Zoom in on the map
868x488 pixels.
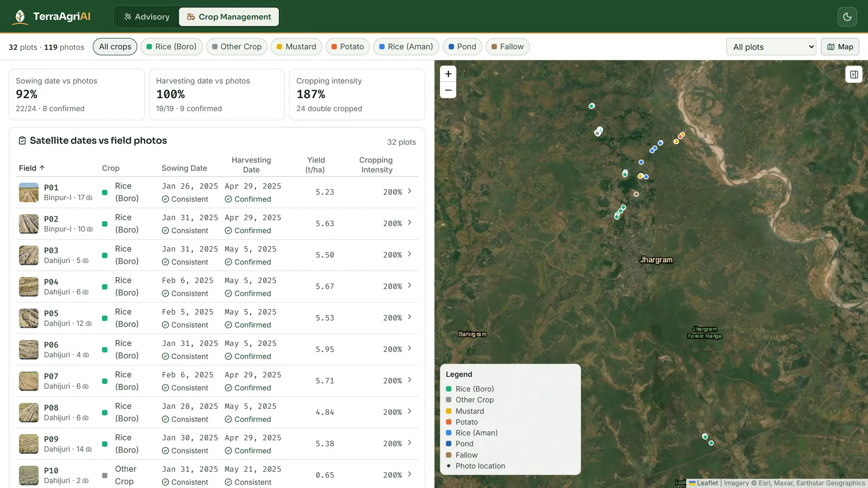coord(448,74)
